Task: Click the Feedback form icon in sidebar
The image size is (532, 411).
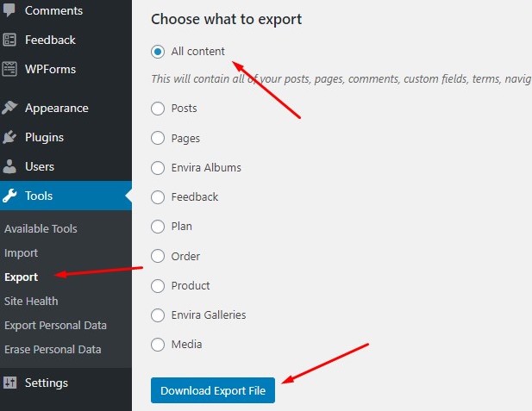Action: (9, 40)
